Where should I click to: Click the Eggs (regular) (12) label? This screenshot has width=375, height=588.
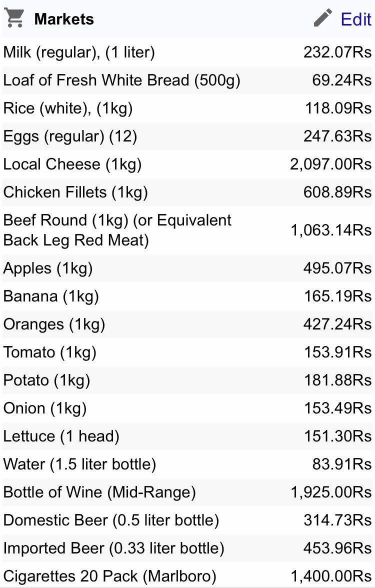(x=70, y=136)
